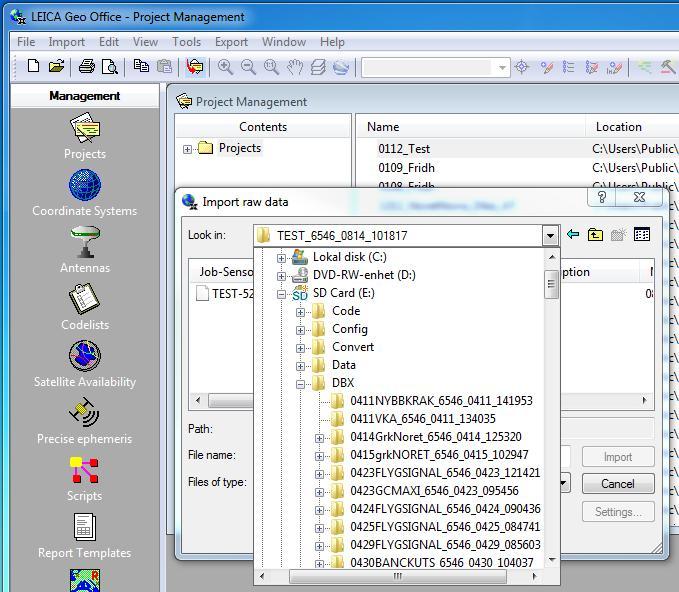Screen dimensions: 679x592
Task: Click the Zoom In magnifier icon
Action: pyautogui.click(x=225, y=67)
